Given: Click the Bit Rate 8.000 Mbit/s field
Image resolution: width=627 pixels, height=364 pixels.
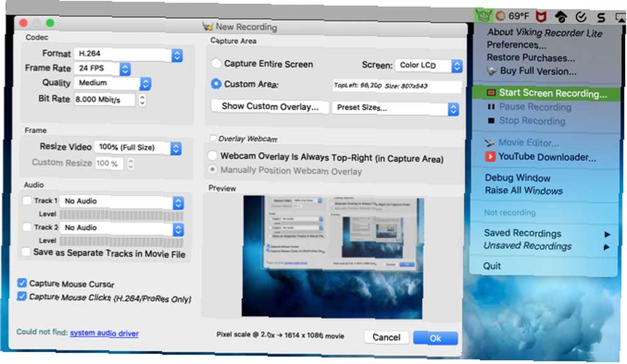Looking at the screenshot, I should [105, 100].
